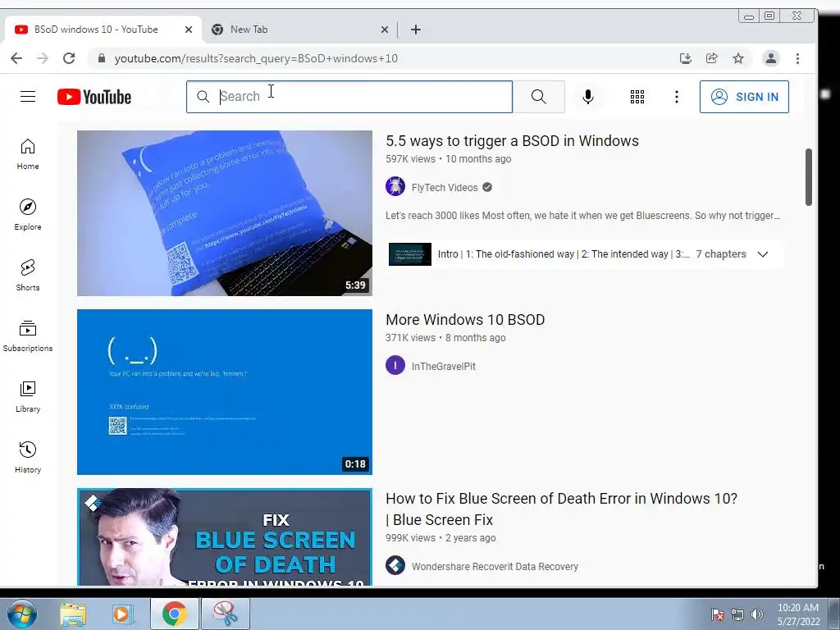Open Wondershare Recoverit Data Recovery channel name
Screen dimensions: 840x630
(495, 566)
